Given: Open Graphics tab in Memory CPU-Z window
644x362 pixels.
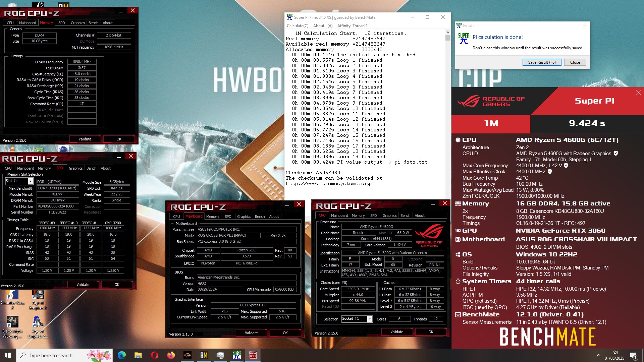Looking at the screenshot, I should click(x=77, y=23).
